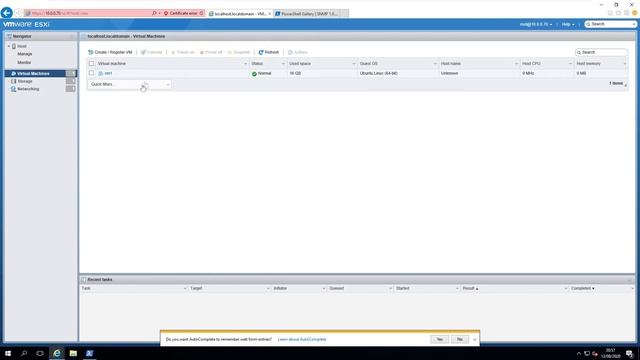640x360 pixels.
Task: Collapse the Host tree node arrow
Action: [x=9, y=46]
